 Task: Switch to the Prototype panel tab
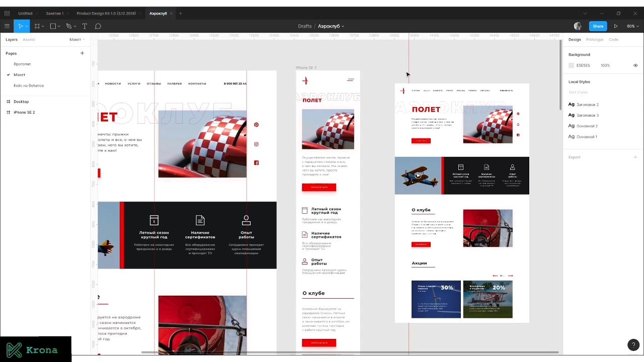click(x=595, y=40)
